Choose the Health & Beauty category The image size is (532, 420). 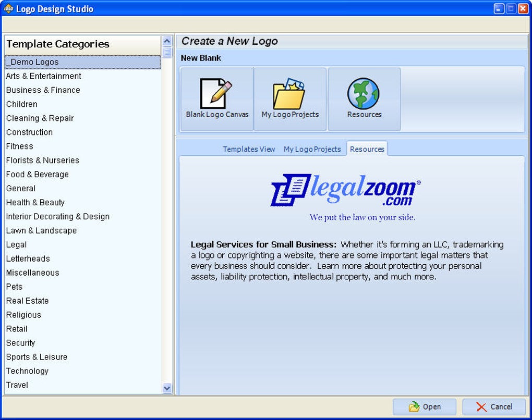[82, 202]
